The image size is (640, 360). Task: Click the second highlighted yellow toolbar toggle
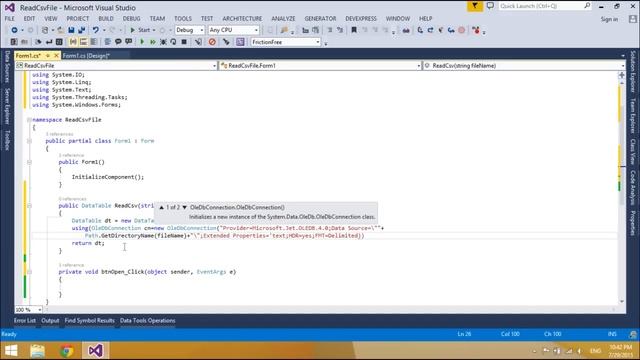(x=83, y=42)
